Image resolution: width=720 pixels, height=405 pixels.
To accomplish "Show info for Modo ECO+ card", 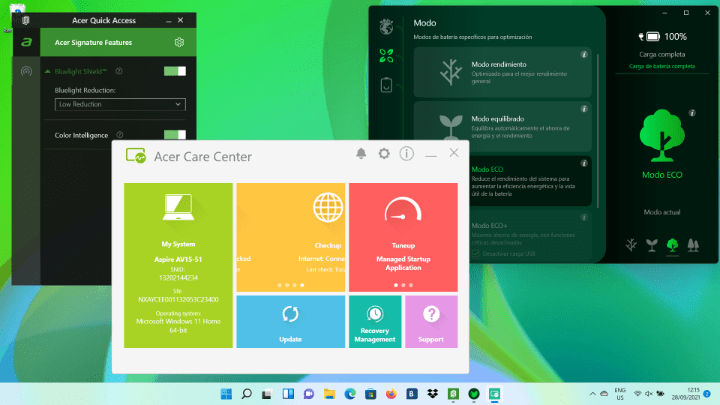I will [x=584, y=217].
